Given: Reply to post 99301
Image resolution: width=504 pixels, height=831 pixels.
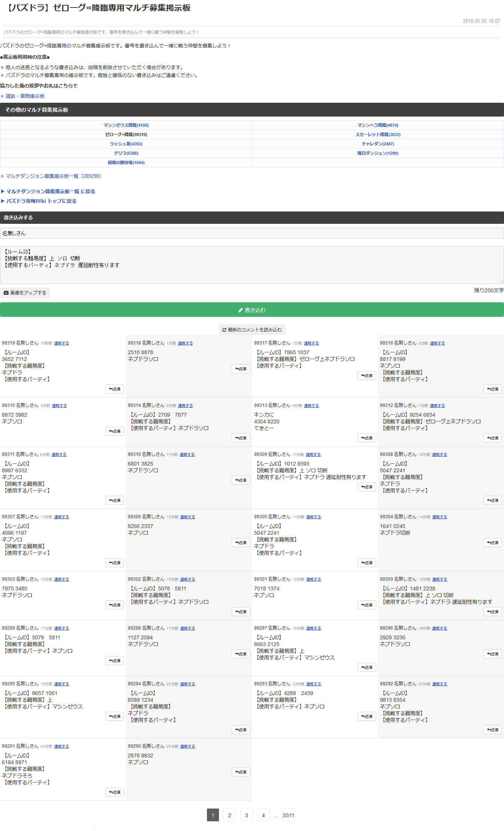Looking at the screenshot, I should point(367,605).
